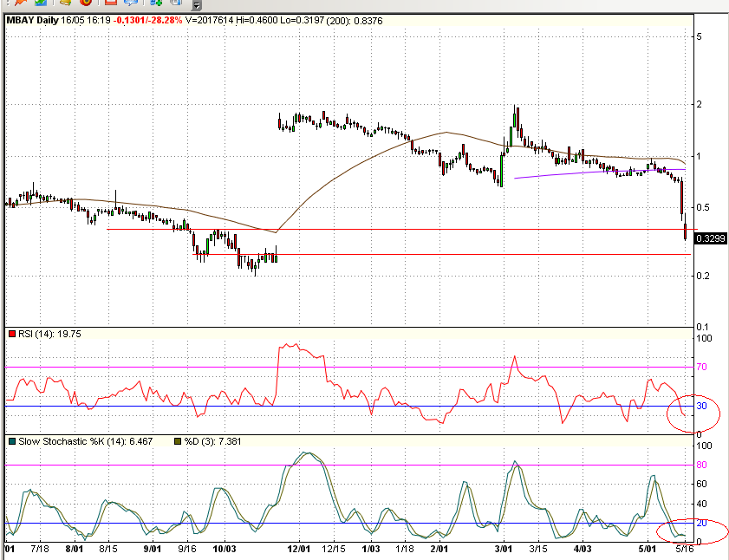Toggle the RSI red legend square
The image size is (729, 560).
(x=12, y=333)
